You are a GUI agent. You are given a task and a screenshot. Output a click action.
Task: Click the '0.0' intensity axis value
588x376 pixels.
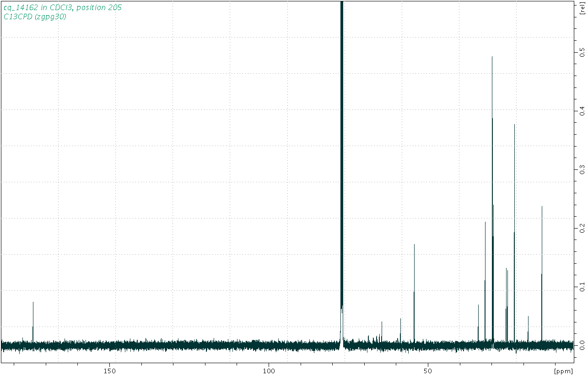click(582, 346)
